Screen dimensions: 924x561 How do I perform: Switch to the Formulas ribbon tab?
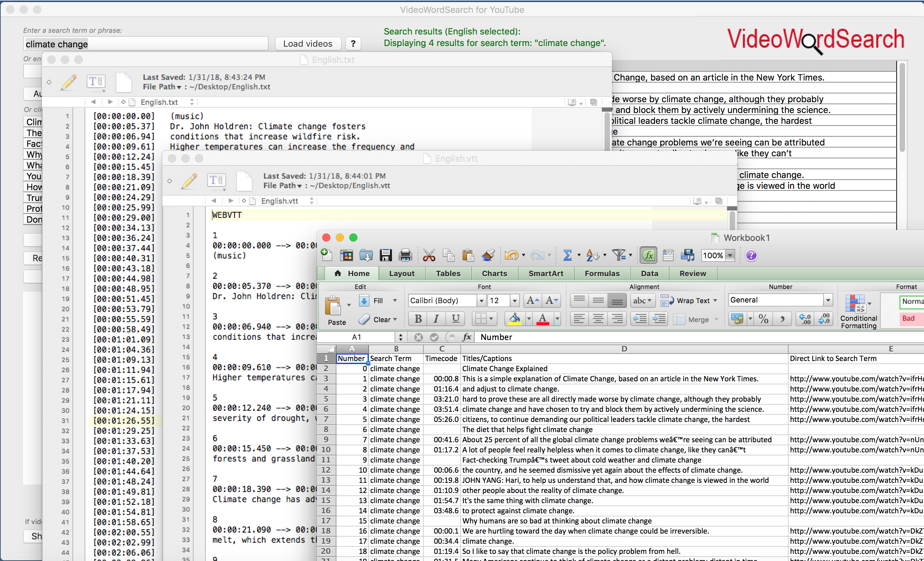602,273
